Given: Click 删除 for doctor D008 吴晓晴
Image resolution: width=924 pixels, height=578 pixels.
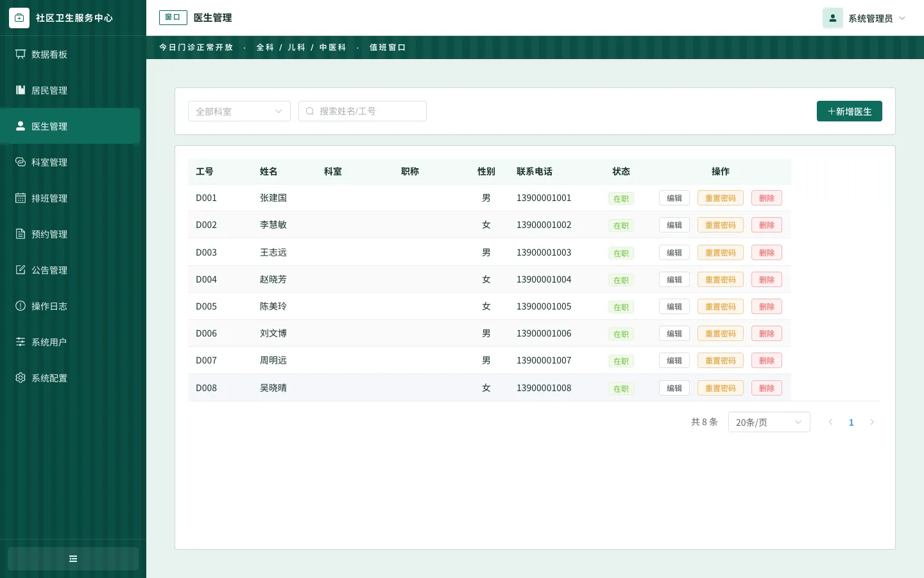Looking at the screenshot, I should click(767, 388).
